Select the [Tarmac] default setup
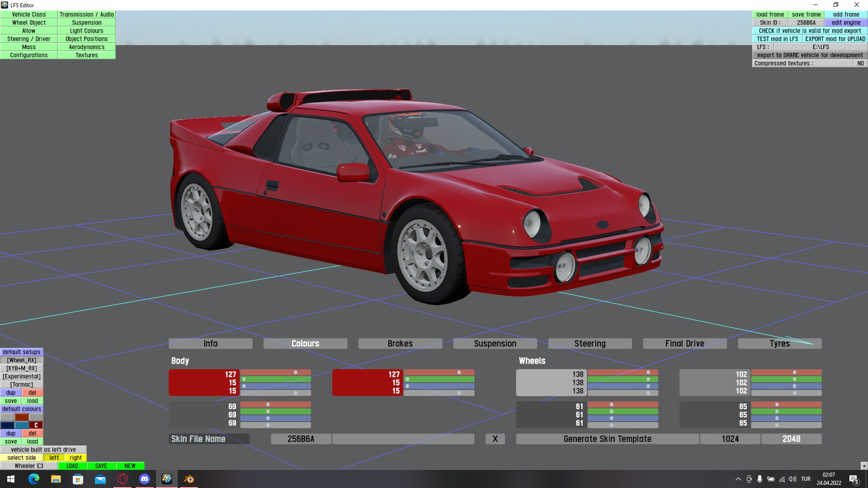This screenshot has width=868, height=488. pos(22,385)
